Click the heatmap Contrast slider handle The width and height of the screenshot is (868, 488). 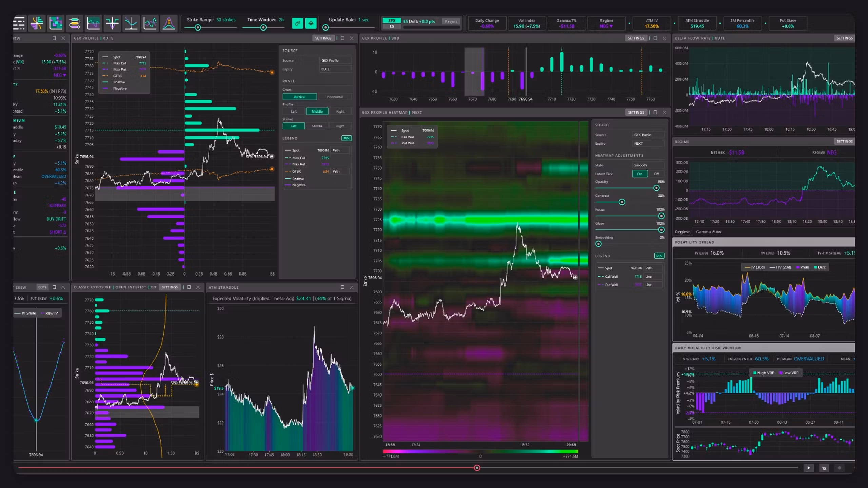pyautogui.click(x=622, y=202)
